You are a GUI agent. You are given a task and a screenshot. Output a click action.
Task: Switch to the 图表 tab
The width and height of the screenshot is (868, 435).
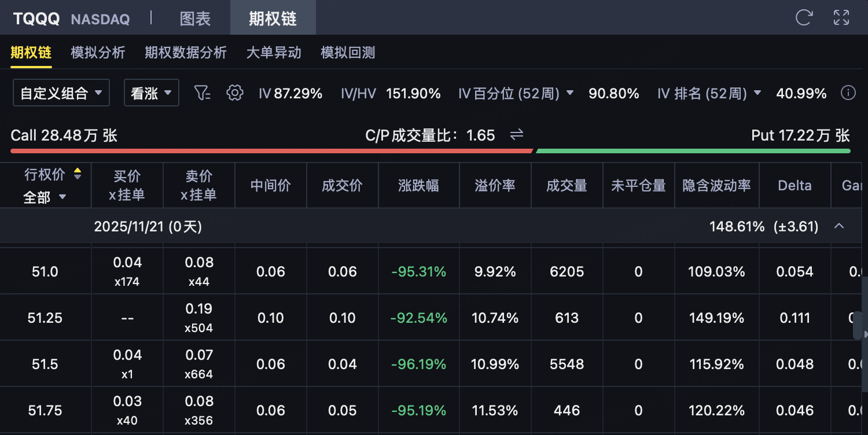click(x=195, y=19)
